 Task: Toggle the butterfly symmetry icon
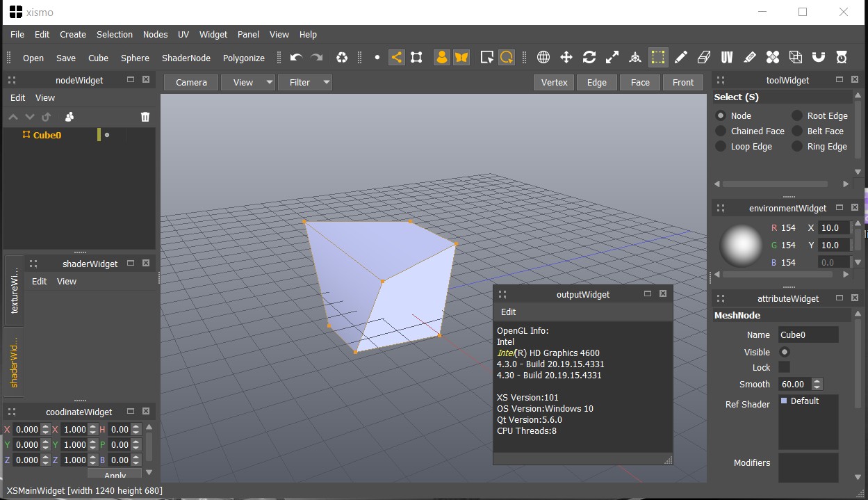coord(461,58)
